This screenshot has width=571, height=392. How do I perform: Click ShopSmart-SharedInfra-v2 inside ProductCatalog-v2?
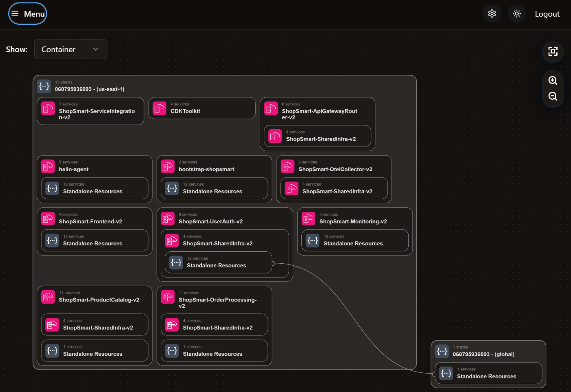click(x=95, y=325)
